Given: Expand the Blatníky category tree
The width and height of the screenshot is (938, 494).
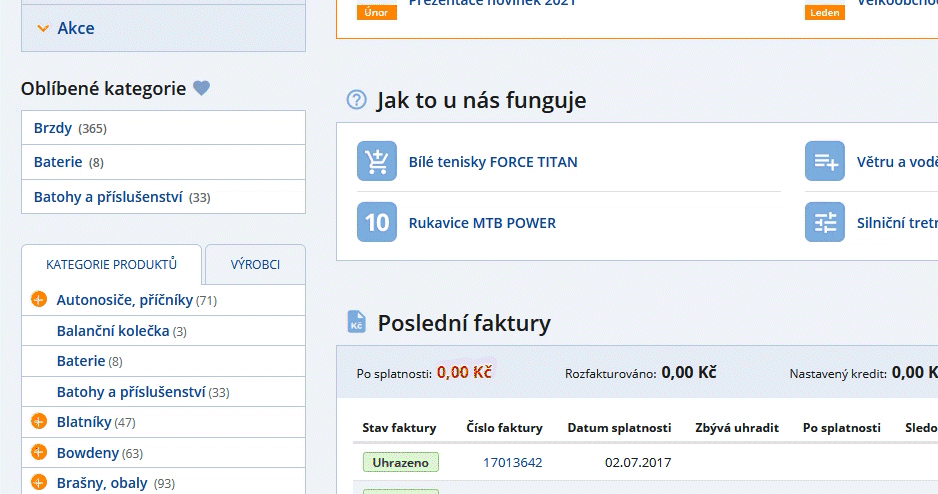Looking at the screenshot, I should [39, 422].
